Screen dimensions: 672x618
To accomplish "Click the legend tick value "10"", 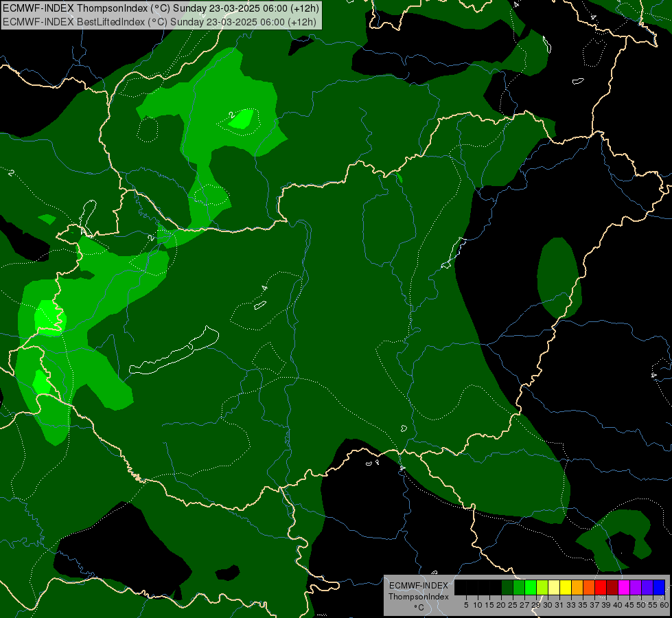I will click(478, 605).
